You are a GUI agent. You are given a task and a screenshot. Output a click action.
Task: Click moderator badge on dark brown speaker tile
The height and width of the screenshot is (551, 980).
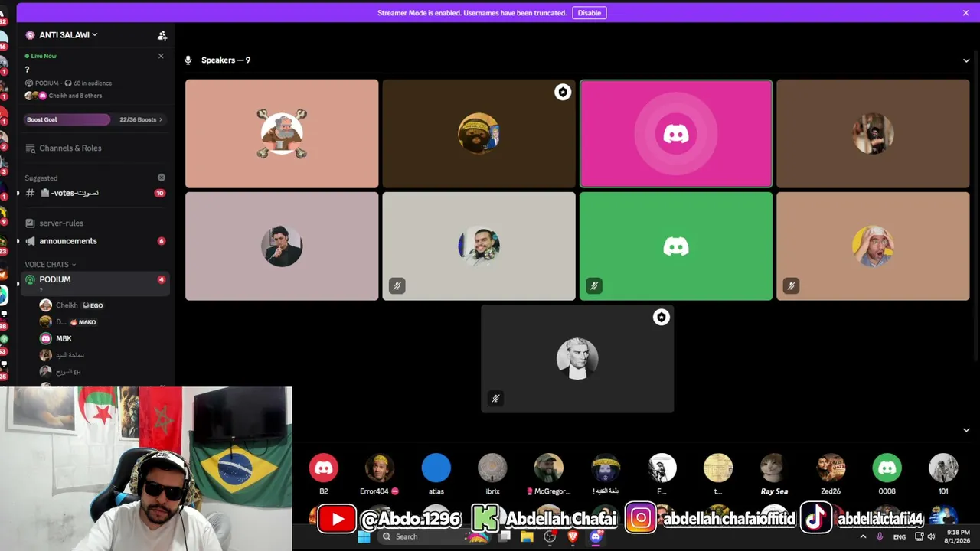pos(563,93)
